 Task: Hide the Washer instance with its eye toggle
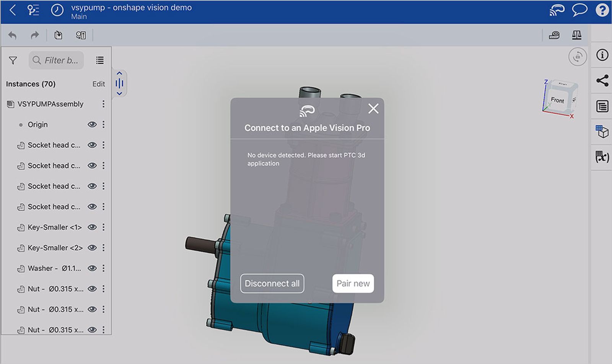(x=92, y=268)
